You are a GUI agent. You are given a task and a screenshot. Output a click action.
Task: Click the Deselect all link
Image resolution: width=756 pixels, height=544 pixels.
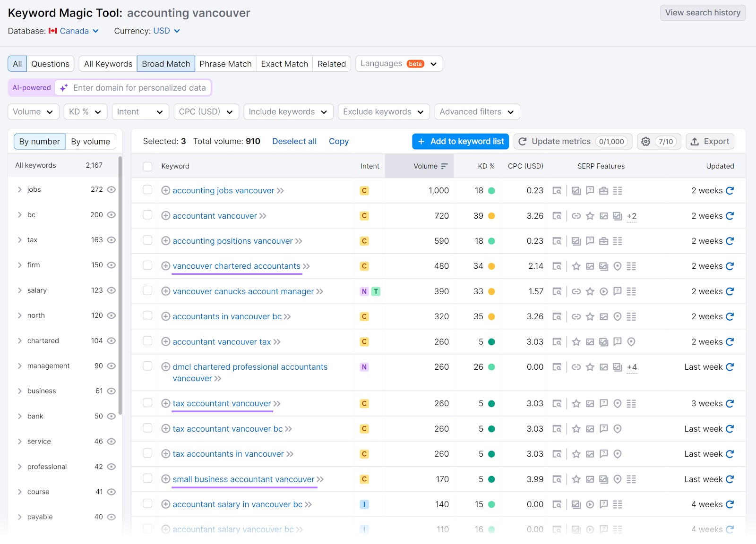[294, 141]
